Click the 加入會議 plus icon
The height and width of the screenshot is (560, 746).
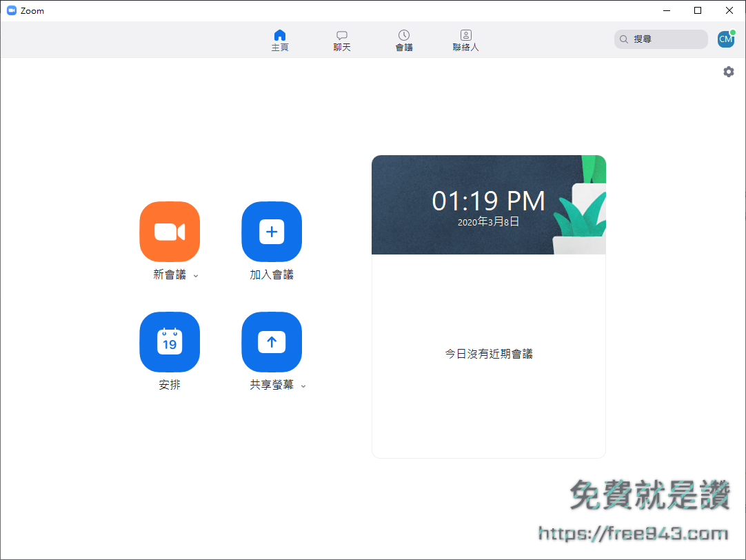tap(272, 232)
